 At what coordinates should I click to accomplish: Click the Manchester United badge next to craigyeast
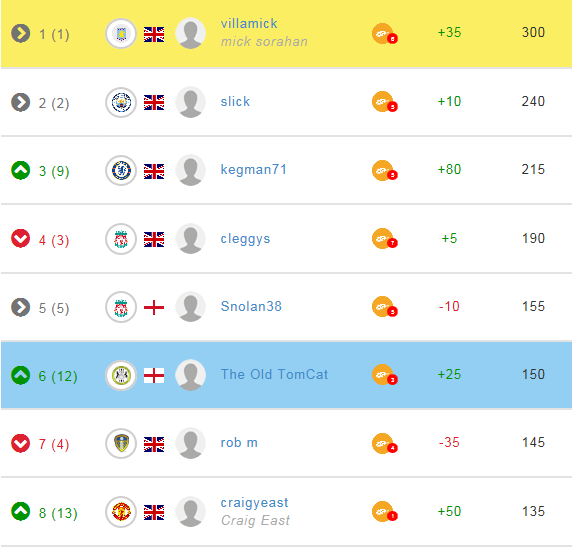coord(121,512)
